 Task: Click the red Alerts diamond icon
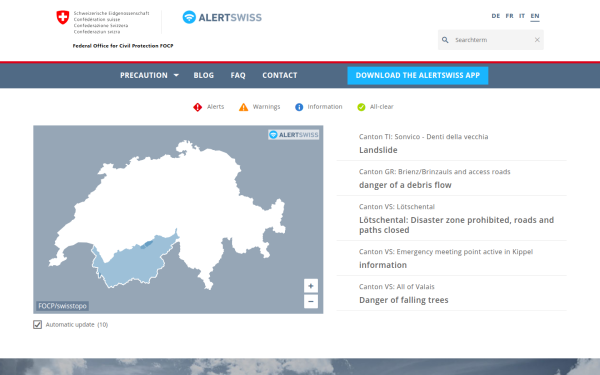click(197, 107)
